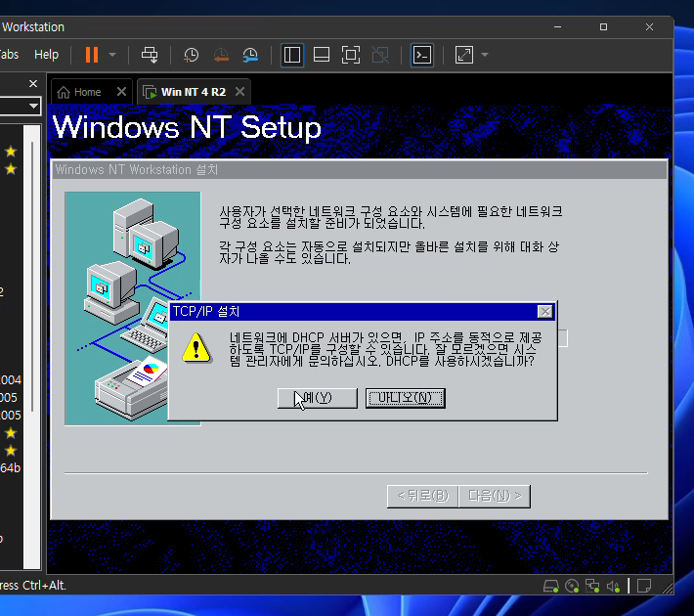Expand the library search dropdown

(33, 106)
